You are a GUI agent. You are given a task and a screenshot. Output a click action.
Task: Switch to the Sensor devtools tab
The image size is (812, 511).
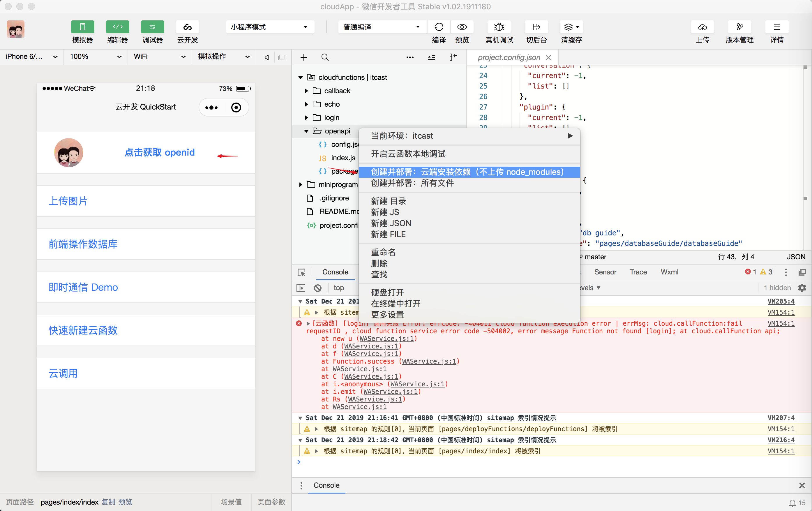(605, 272)
